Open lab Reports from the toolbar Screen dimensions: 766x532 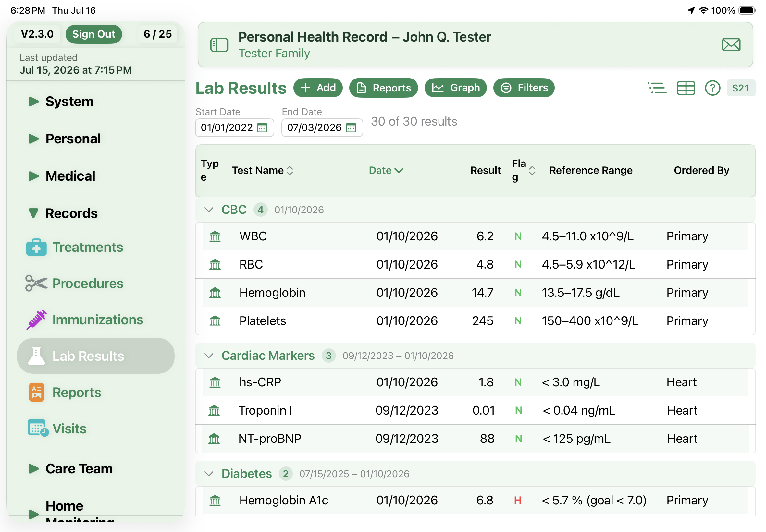pos(383,88)
